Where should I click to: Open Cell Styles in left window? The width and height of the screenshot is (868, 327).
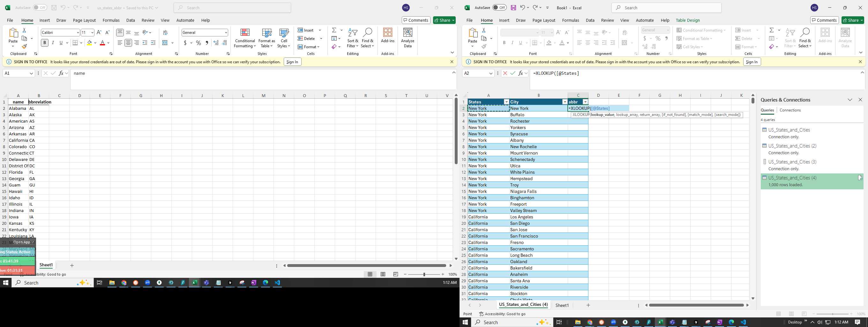tap(284, 38)
